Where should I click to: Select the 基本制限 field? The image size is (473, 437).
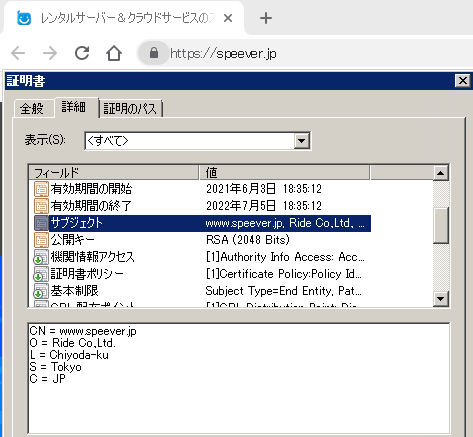point(74,291)
